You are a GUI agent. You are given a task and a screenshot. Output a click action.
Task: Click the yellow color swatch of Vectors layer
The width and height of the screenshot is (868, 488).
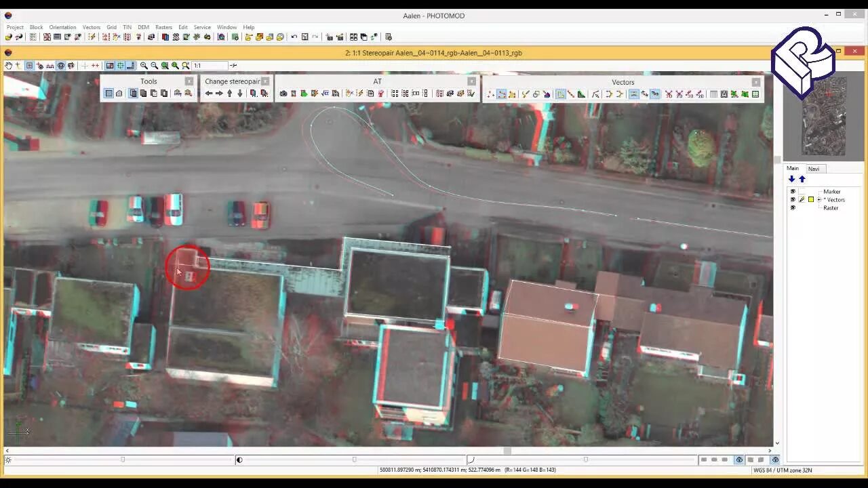coord(810,200)
